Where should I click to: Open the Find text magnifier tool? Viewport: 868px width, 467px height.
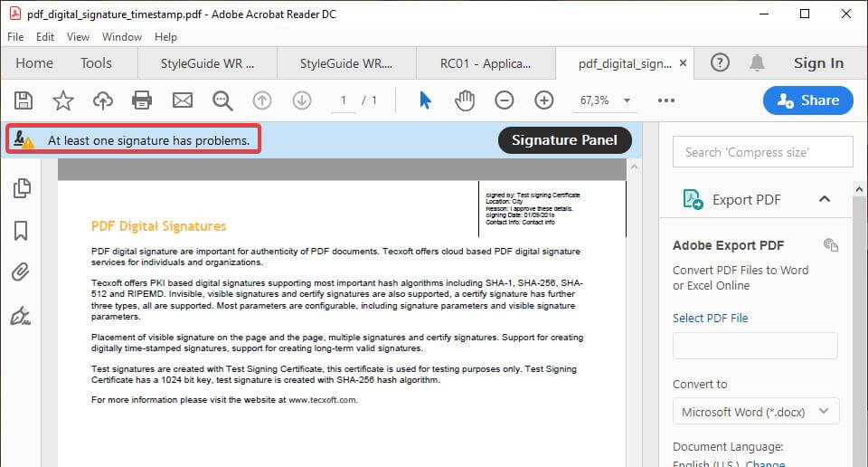pyautogui.click(x=222, y=100)
